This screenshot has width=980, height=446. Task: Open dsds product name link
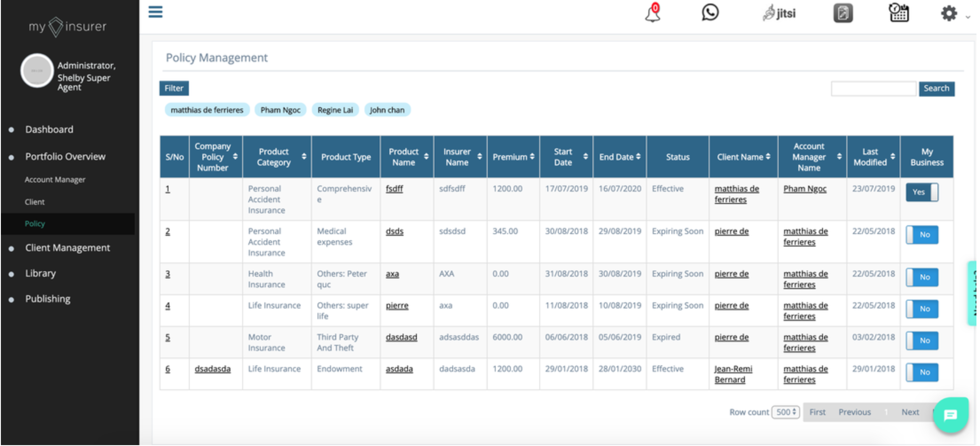coord(394,231)
